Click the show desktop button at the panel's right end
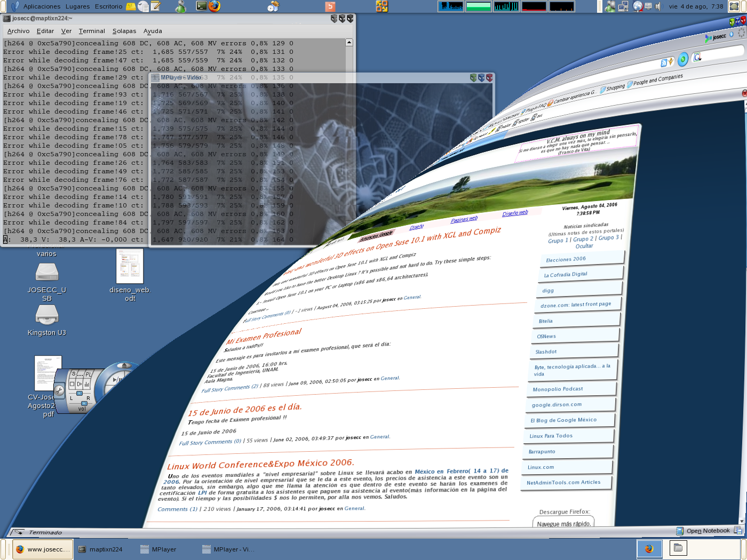This screenshot has height=560, width=747. pos(735,6)
